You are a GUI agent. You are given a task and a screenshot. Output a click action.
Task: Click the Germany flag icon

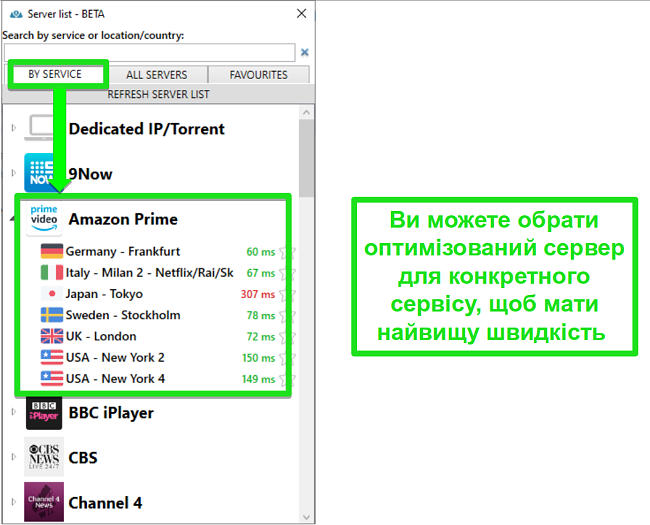(52, 251)
